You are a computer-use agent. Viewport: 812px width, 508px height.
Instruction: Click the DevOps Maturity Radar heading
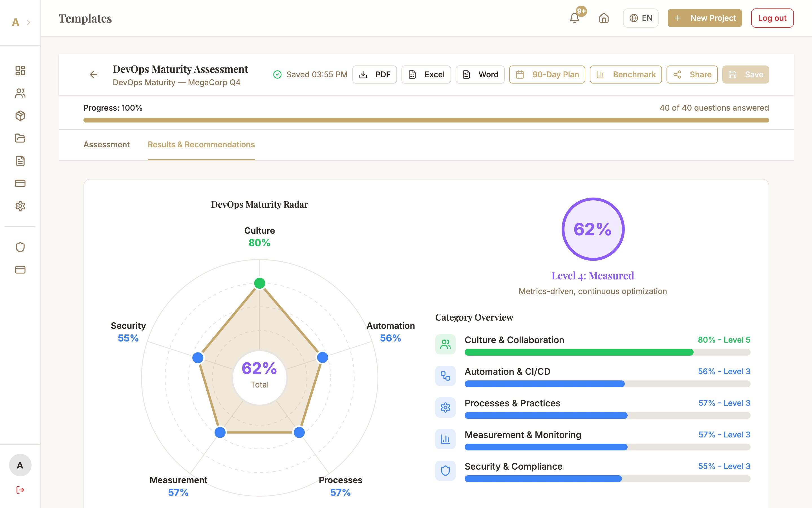tap(260, 205)
